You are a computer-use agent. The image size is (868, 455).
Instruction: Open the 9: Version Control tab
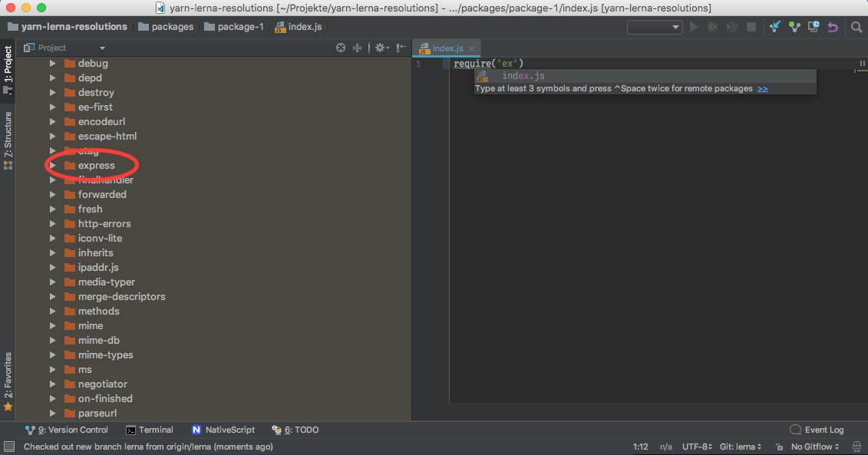click(x=67, y=430)
